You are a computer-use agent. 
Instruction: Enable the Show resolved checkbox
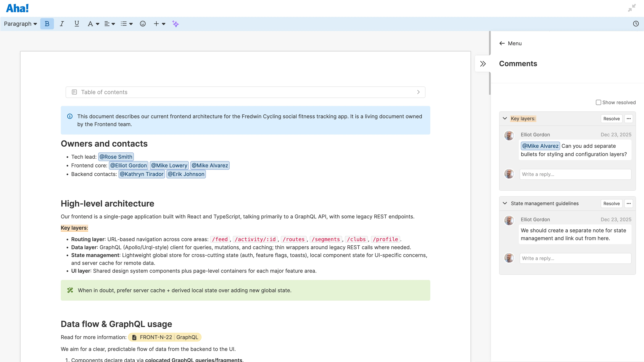[x=598, y=102]
